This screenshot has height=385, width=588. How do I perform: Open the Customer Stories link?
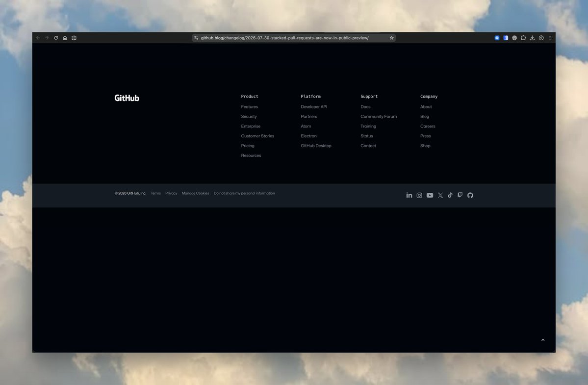coord(257,136)
